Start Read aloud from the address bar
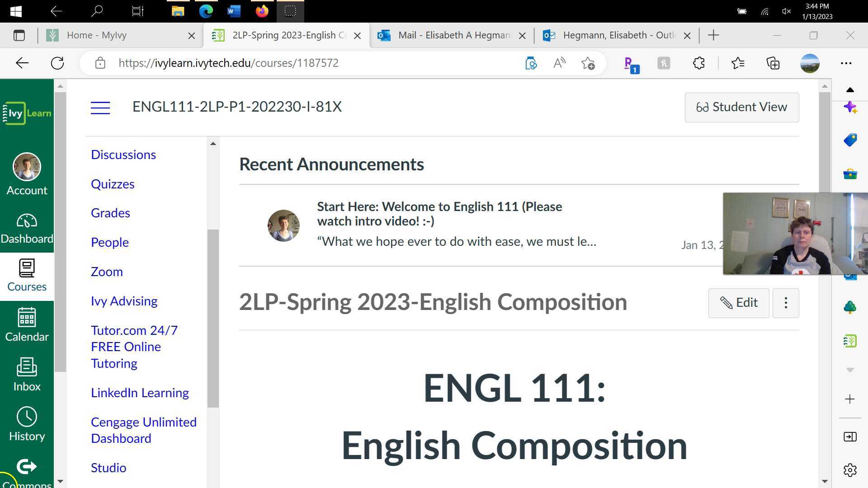The height and width of the screenshot is (488, 868). (x=559, y=63)
